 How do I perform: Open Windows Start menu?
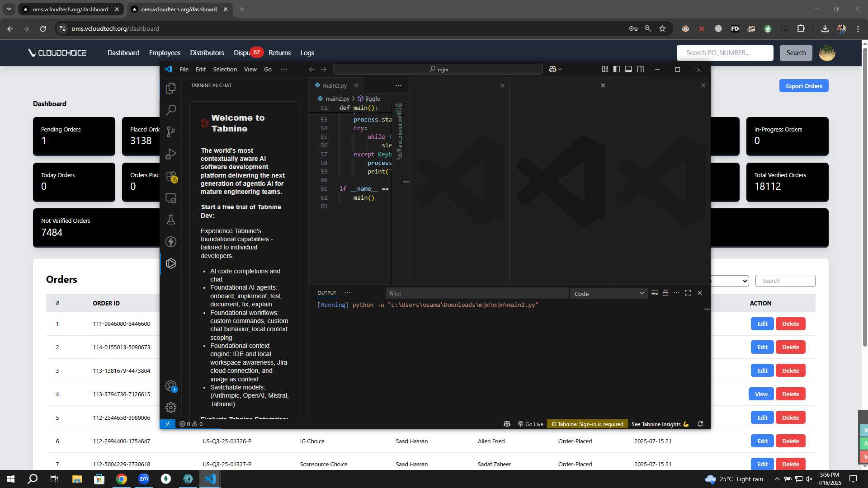(x=11, y=479)
